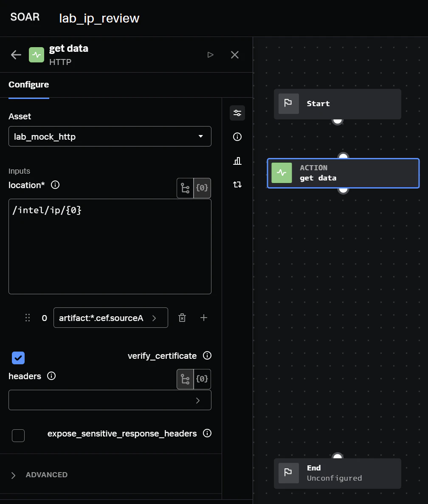Select the Start node on canvas

coord(338,104)
